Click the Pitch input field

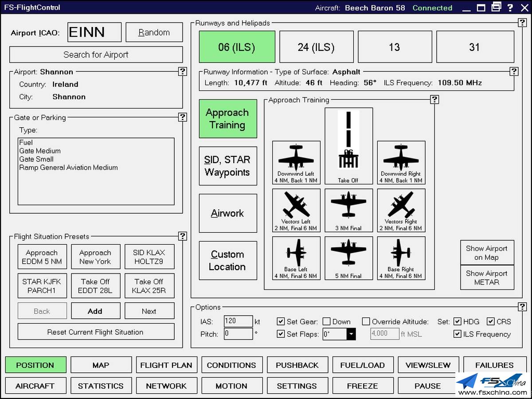tap(239, 334)
